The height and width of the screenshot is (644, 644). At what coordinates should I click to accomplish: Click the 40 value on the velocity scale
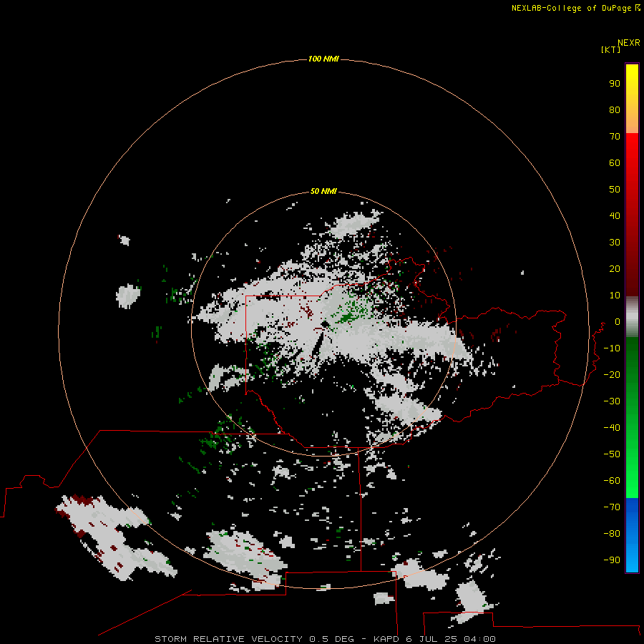[615, 215]
